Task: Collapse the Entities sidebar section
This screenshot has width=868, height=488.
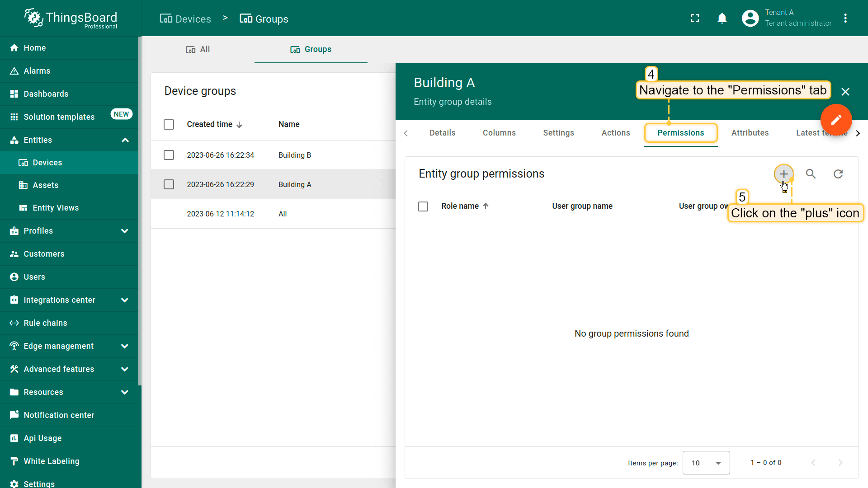Action: pos(125,140)
